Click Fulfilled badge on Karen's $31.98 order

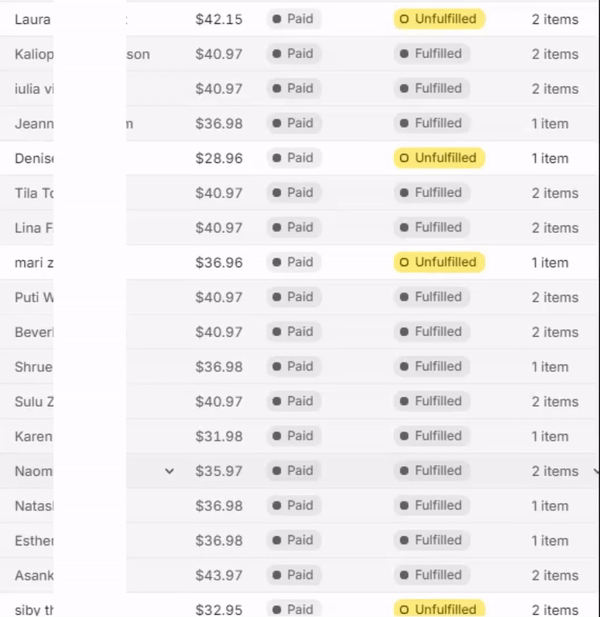[432, 436]
